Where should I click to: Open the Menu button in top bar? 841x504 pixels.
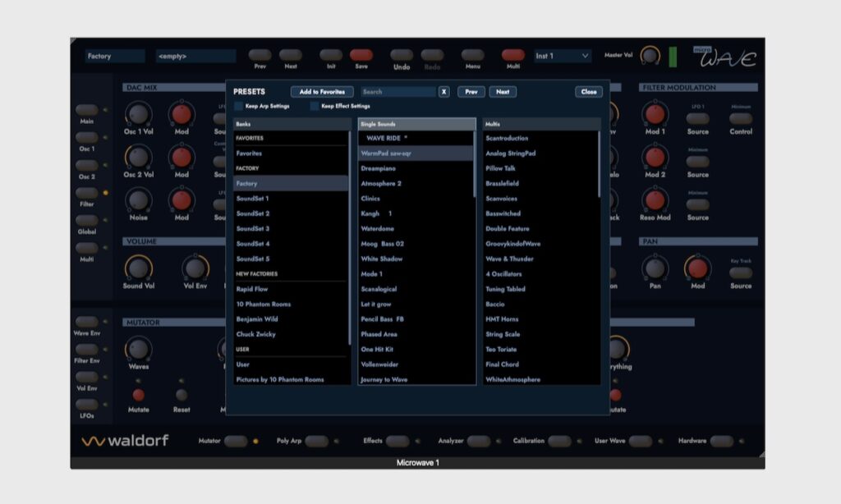click(472, 55)
